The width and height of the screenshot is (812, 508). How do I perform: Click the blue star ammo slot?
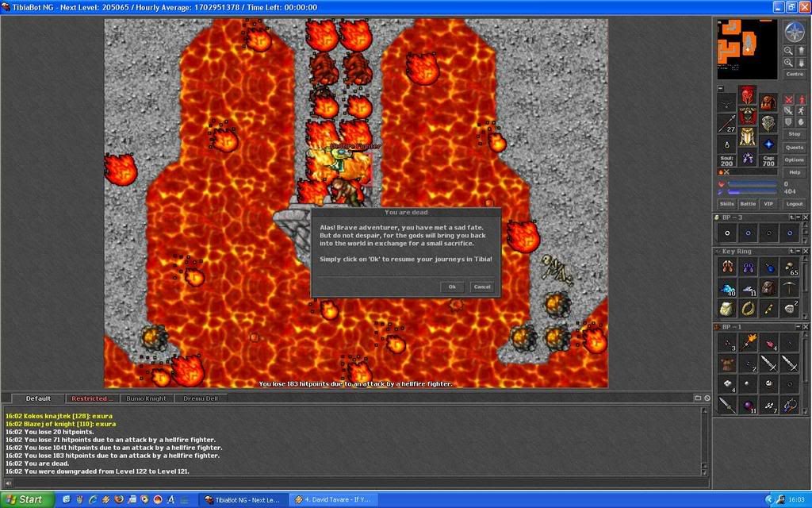pos(769,144)
